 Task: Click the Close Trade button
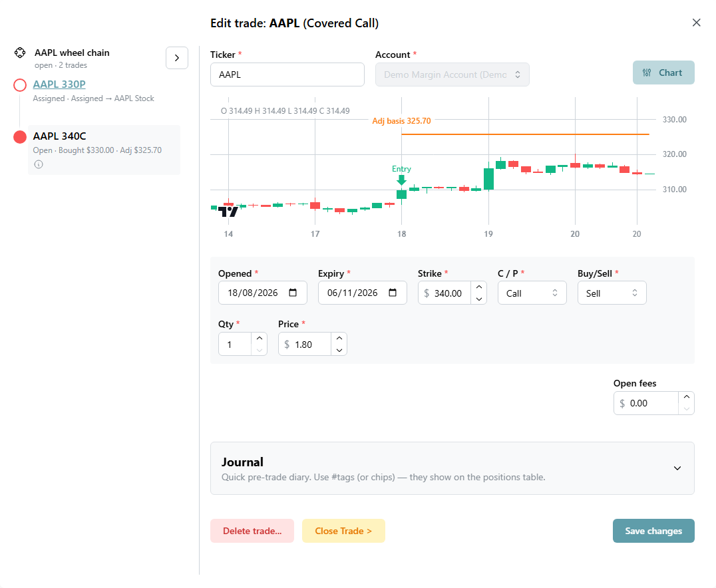pos(343,531)
